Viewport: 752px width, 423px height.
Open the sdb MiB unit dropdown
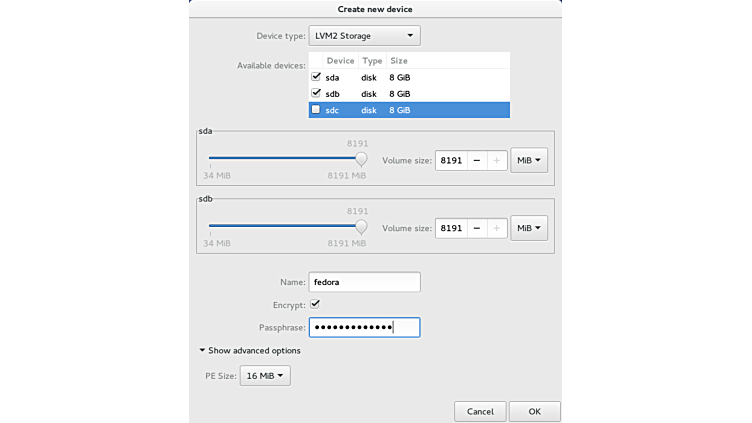pos(529,228)
